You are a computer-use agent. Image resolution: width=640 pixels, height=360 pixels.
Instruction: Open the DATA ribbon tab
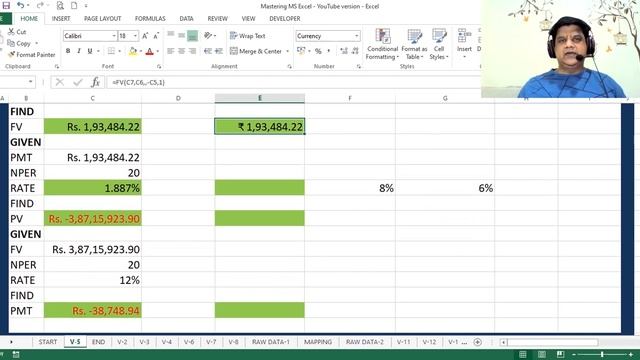(186, 19)
